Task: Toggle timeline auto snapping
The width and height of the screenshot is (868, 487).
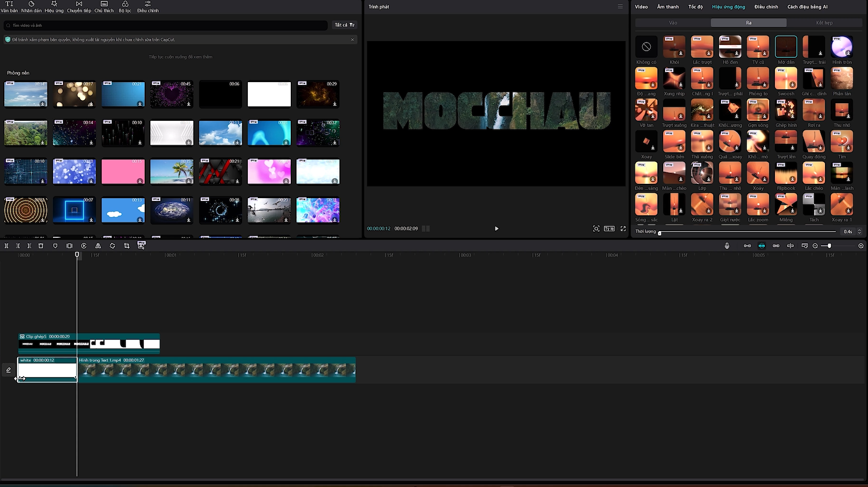Action: click(x=762, y=246)
